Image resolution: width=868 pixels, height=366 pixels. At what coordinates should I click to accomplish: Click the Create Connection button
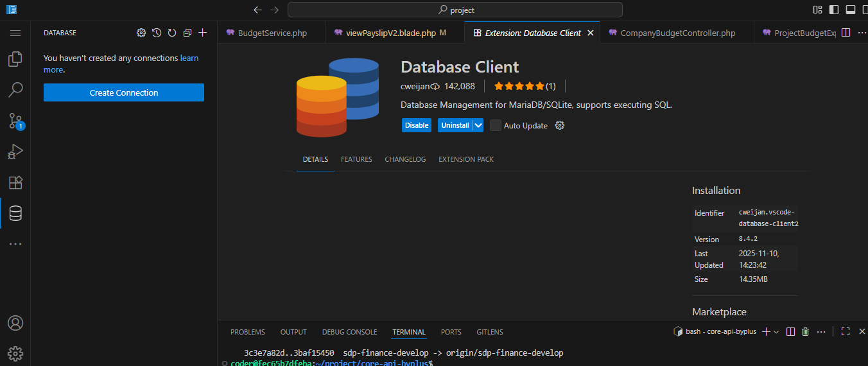click(x=124, y=92)
